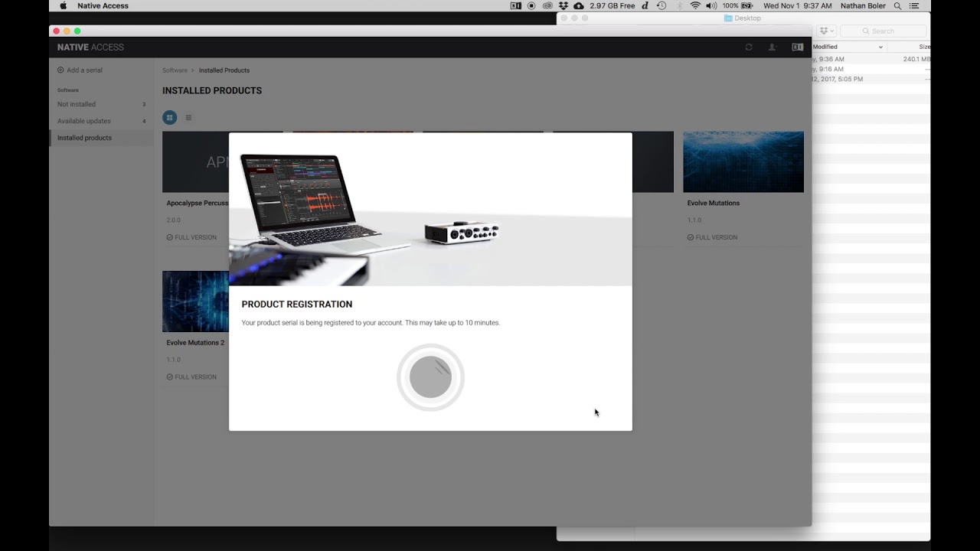Expand Dropbox dropdown in Finder toolbar
The image size is (980, 551).
click(826, 31)
